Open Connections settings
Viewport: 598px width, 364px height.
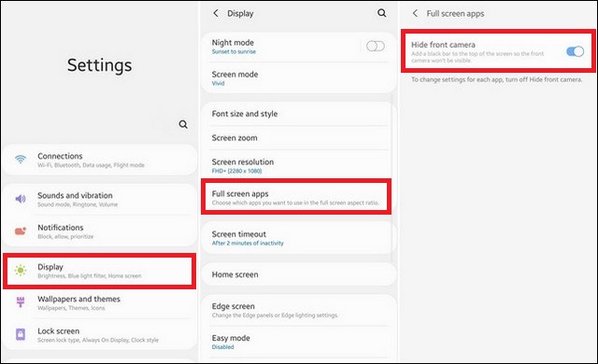point(100,160)
